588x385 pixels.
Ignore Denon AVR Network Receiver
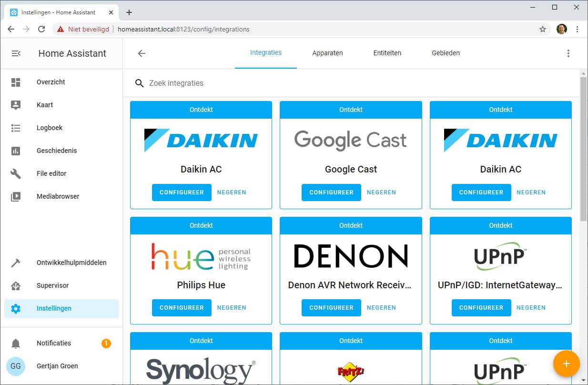[381, 308]
